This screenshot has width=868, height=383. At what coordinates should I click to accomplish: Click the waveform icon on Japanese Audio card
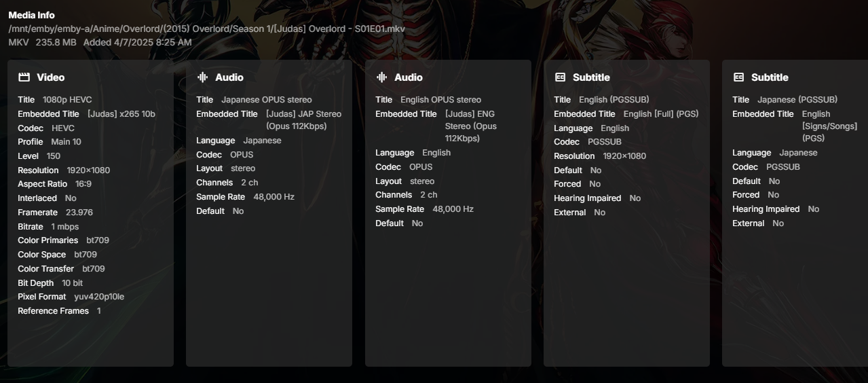[202, 77]
